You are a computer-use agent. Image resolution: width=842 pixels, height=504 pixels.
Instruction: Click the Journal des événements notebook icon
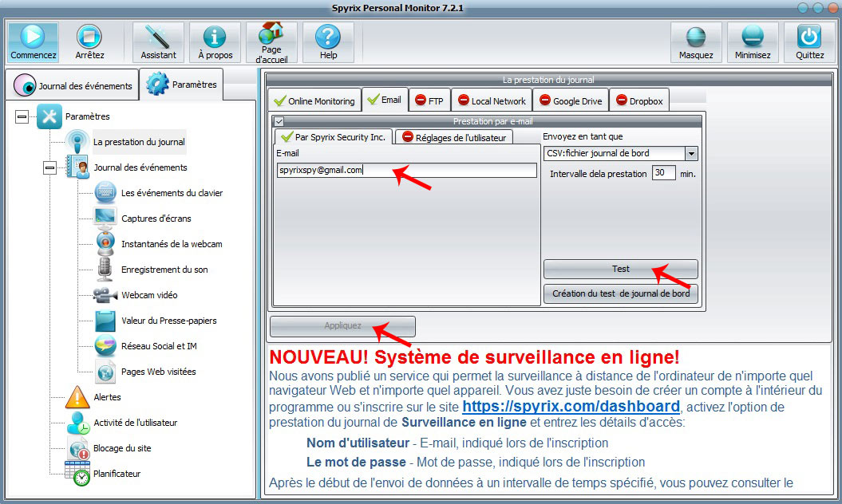[x=77, y=167]
